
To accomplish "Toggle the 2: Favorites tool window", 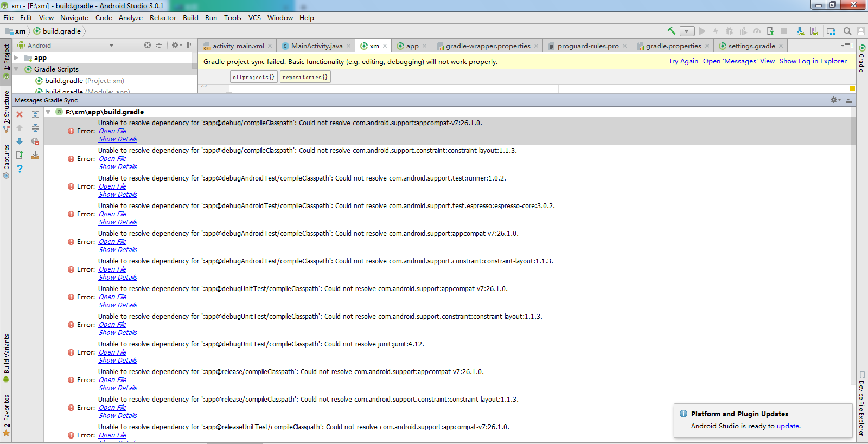I will point(6,415).
